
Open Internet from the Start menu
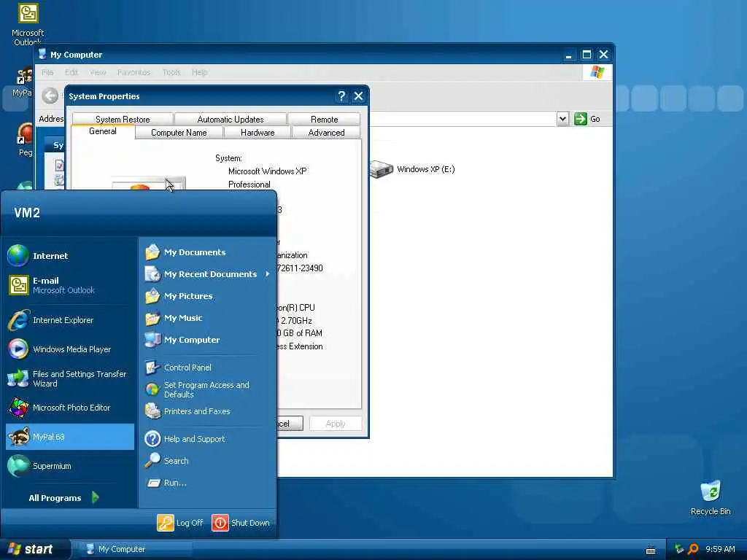pyautogui.click(x=69, y=256)
